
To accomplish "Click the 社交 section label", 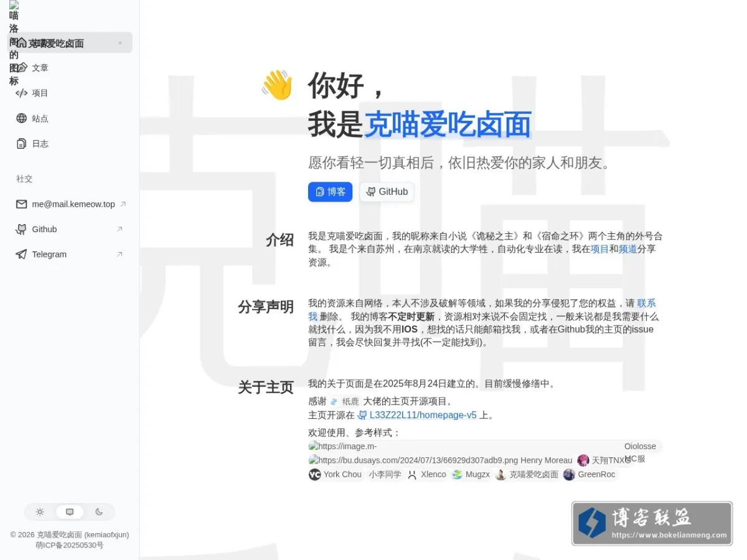I will point(24,179).
